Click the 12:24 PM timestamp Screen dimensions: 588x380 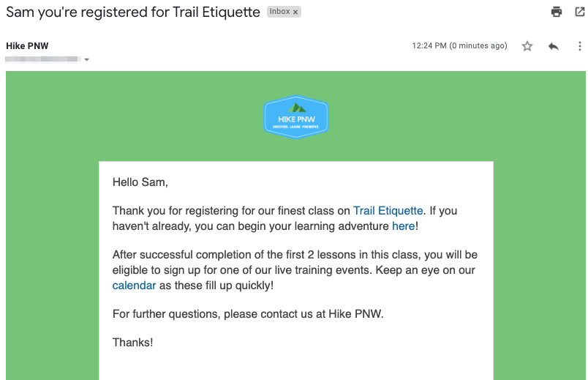click(459, 46)
